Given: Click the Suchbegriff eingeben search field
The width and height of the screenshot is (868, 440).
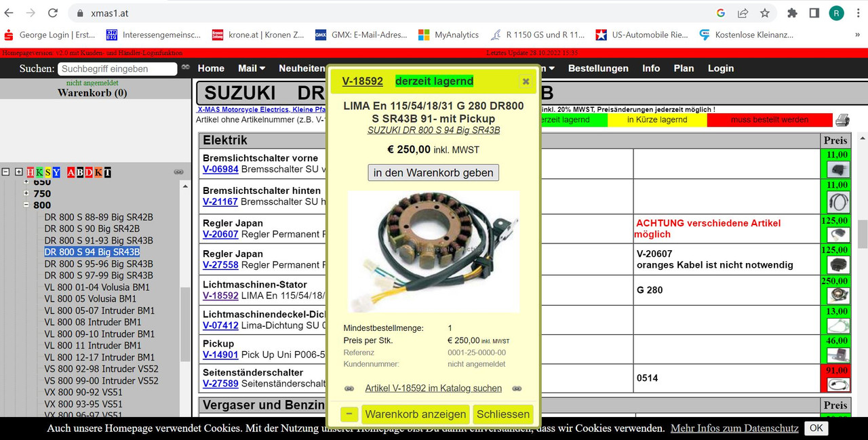Looking at the screenshot, I should point(117,68).
